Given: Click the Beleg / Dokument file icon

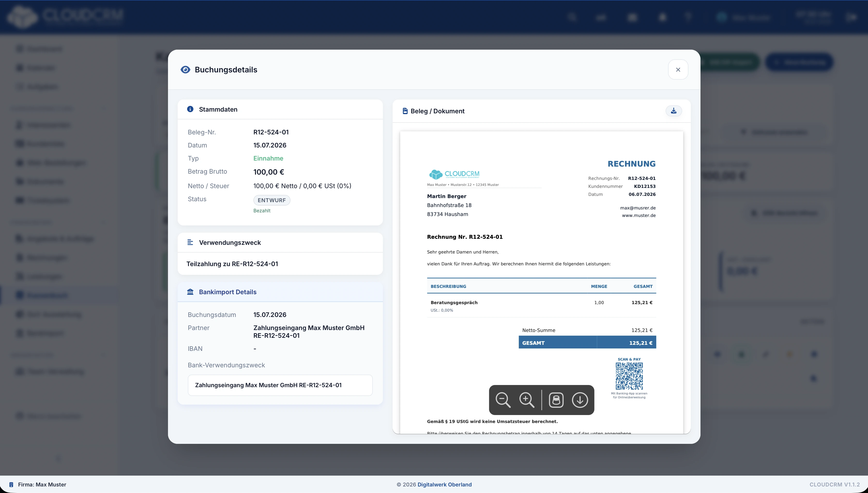Looking at the screenshot, I should point(405,111).
